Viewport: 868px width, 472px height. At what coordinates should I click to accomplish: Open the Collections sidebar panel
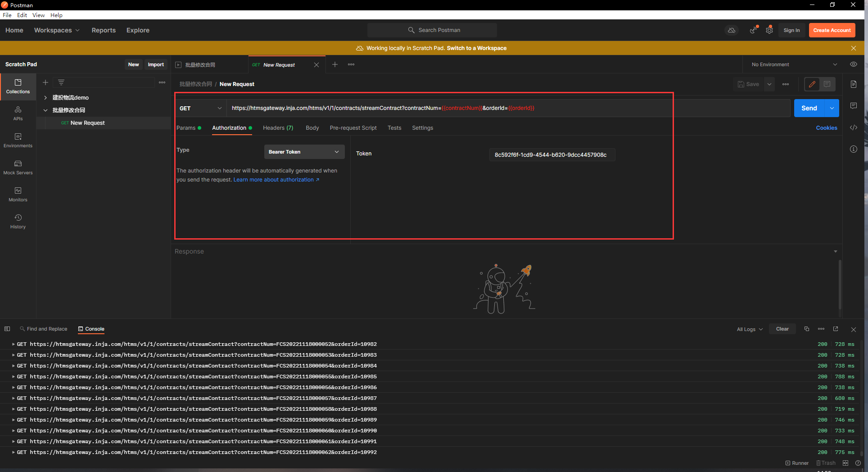(18, 86)
